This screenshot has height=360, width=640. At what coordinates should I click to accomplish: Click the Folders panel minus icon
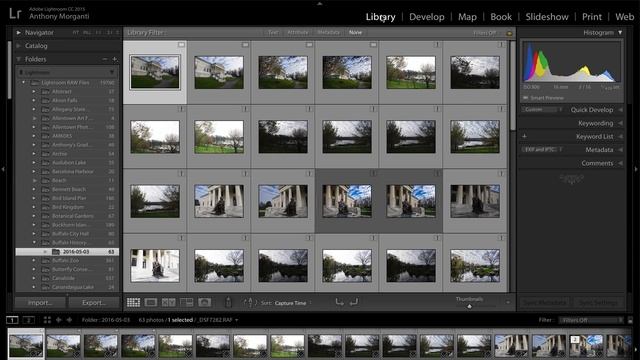105,59
